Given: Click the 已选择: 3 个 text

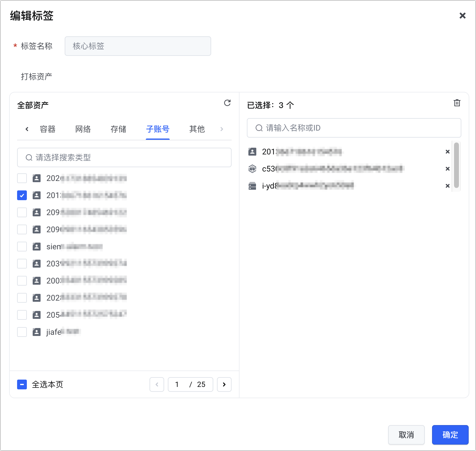Looking at the screenshot, I should 271,105.
